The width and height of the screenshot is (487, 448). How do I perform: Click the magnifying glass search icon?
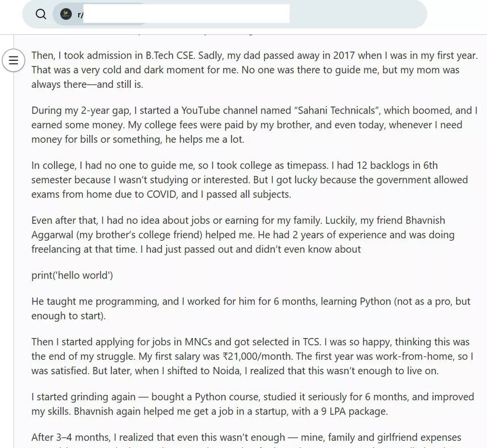coord(41,14)
